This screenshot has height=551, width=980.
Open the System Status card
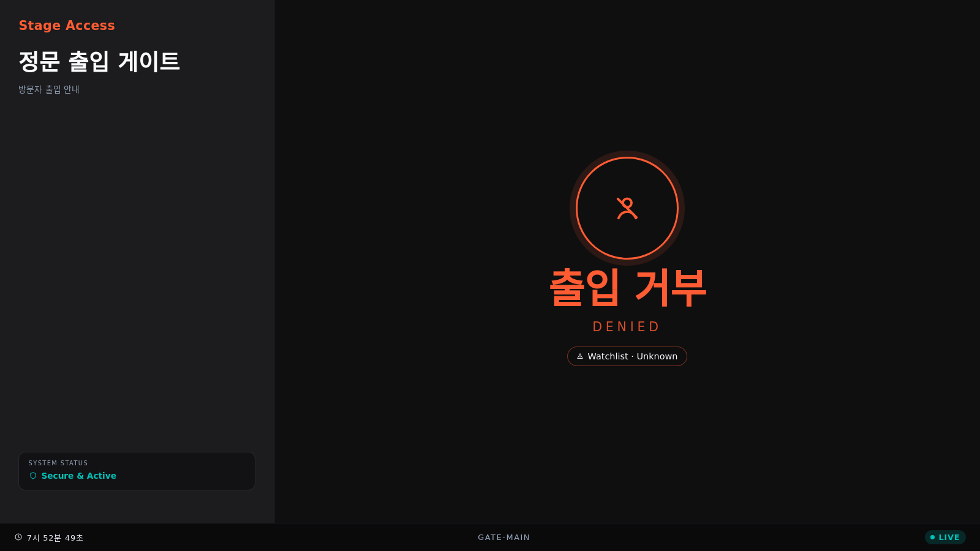tap(137, 471)
